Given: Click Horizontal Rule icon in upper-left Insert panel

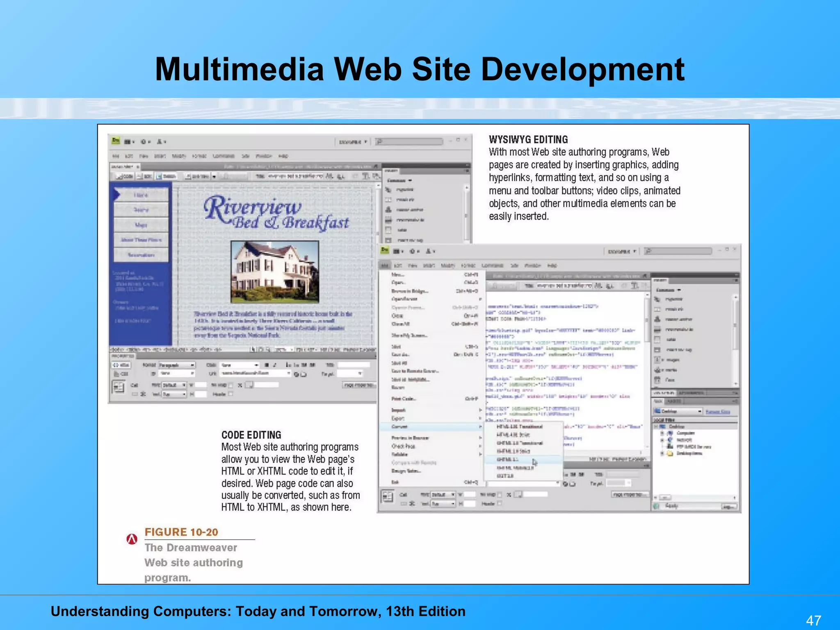Looking at the screenshot, I should pyautogui.click(x=388, y=220).
